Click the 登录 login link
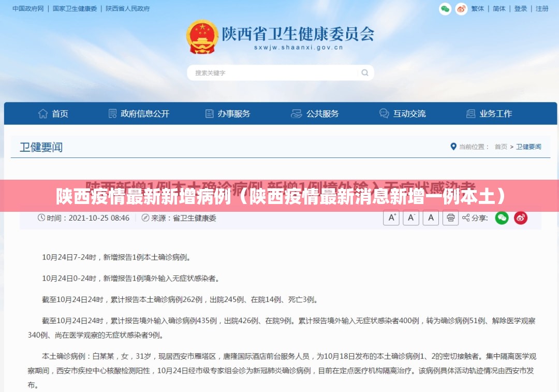This screenshot has height=392, width=559. [x=521, y=9]
